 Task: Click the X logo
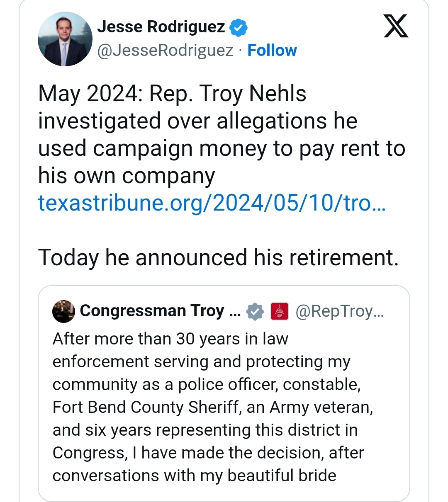(x=396, y=26)
